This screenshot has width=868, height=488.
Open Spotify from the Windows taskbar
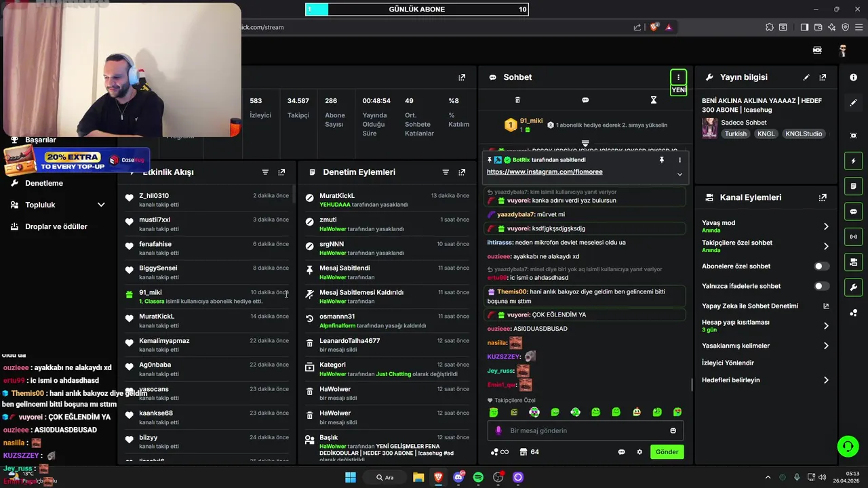click(x=478, y=477)
